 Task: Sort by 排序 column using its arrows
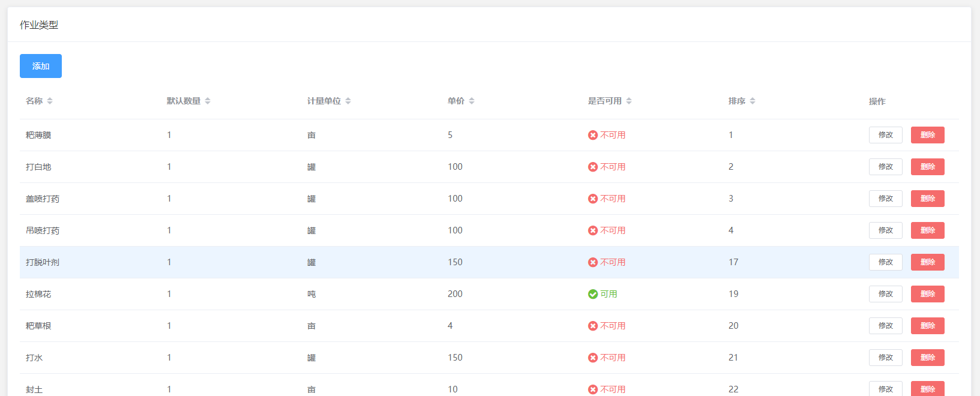(x=753, y=101)
